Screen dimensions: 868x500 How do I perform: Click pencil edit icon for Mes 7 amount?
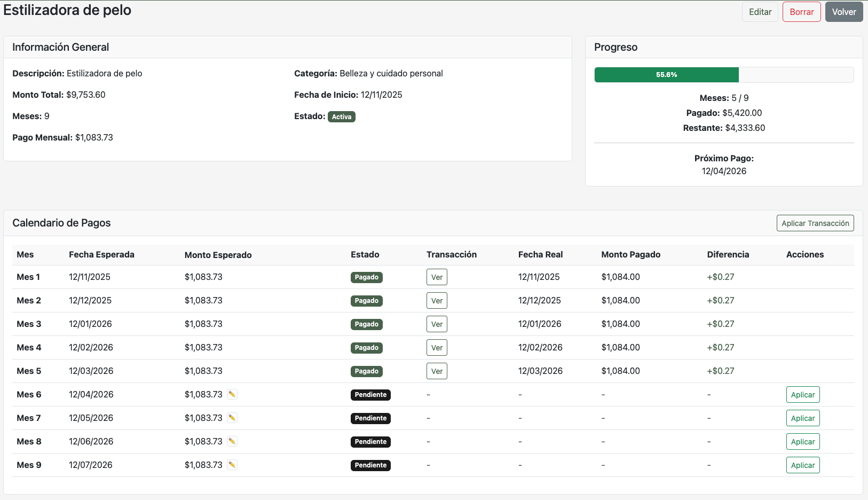tap(232, 418)
